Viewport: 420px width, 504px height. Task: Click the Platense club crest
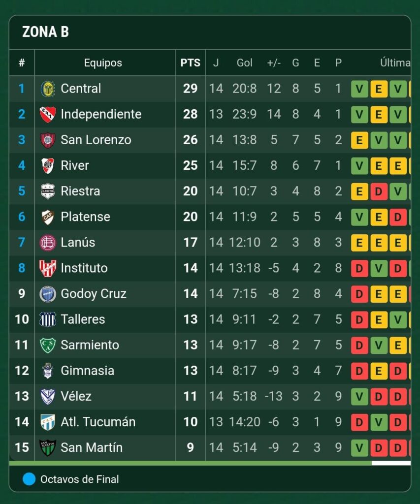(x=48, y=217)
